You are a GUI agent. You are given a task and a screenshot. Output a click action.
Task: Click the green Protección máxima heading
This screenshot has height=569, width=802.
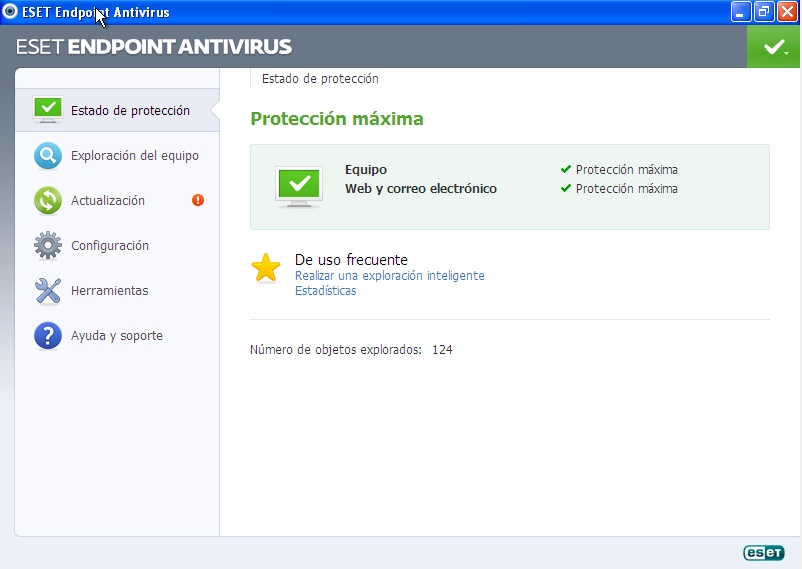(x=337, y=119)
